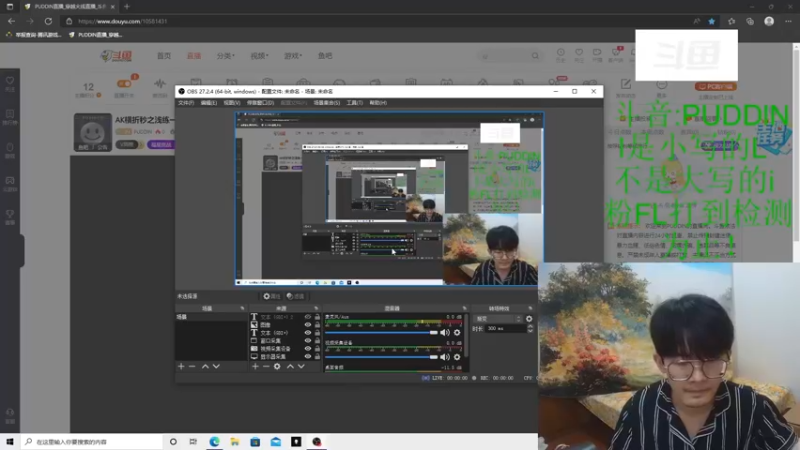
Task: Add a new source with the plus button
Action: [x=255, y=366]
